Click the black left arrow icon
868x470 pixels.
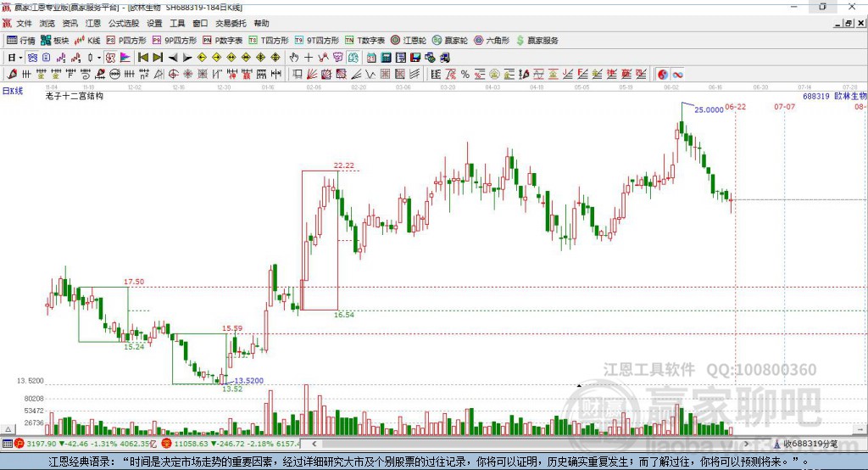(x=173, y=57)
